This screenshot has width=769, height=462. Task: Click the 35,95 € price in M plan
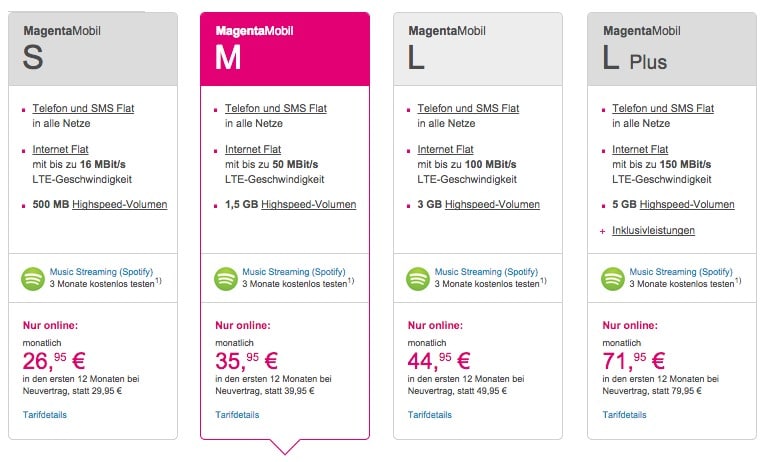point(247,361)
